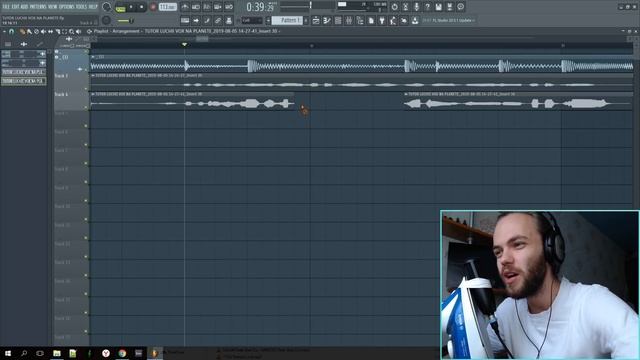Open the OPTIONS menu
640x360 pixels.
(x=67, y=7)
